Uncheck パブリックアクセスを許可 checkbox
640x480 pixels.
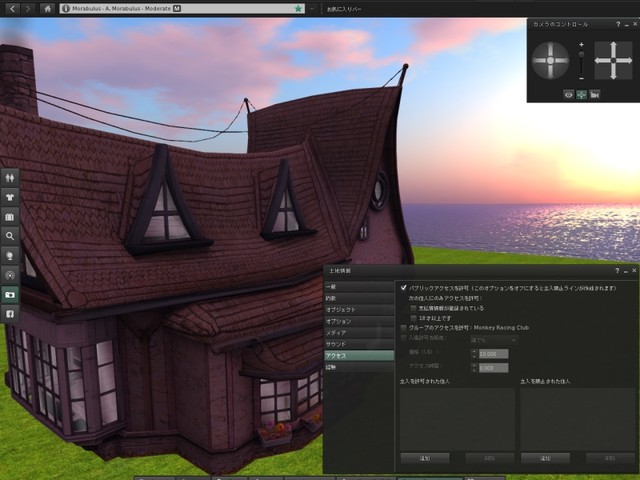click(x=404, y=288)
